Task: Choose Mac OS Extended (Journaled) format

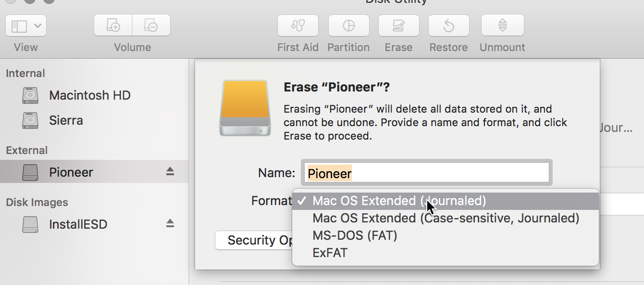Action: tap(399, 201)
